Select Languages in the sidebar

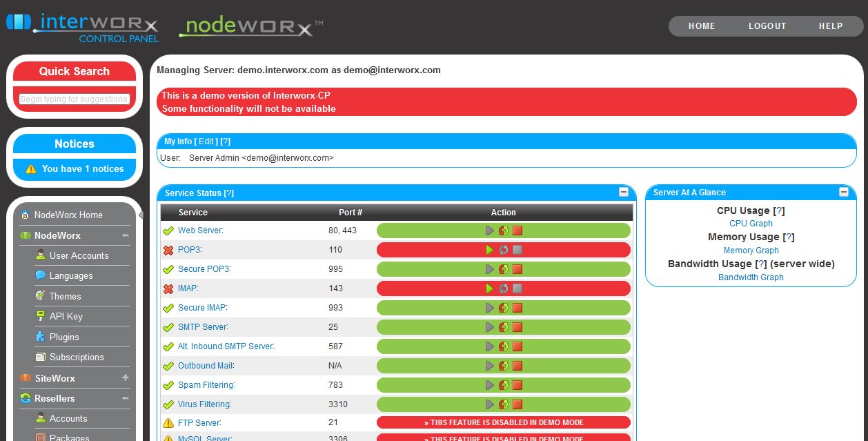pos(70,275)
